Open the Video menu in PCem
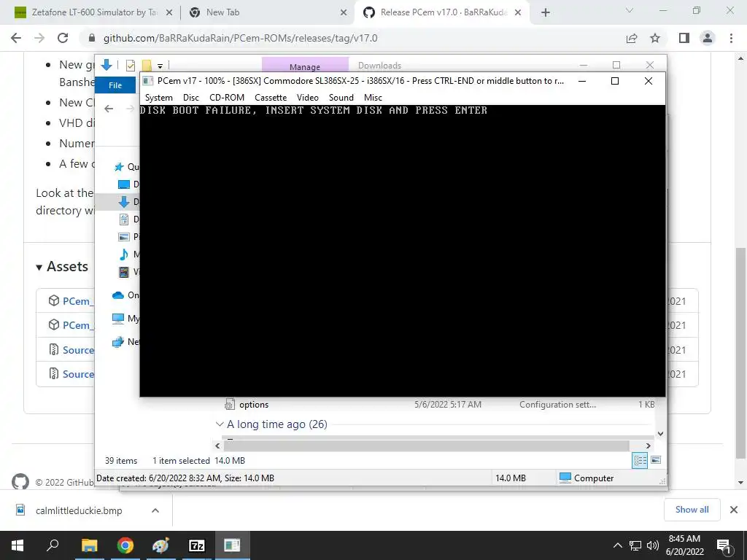The width and height of the screenshot is (747, 560). coord(307,98)
